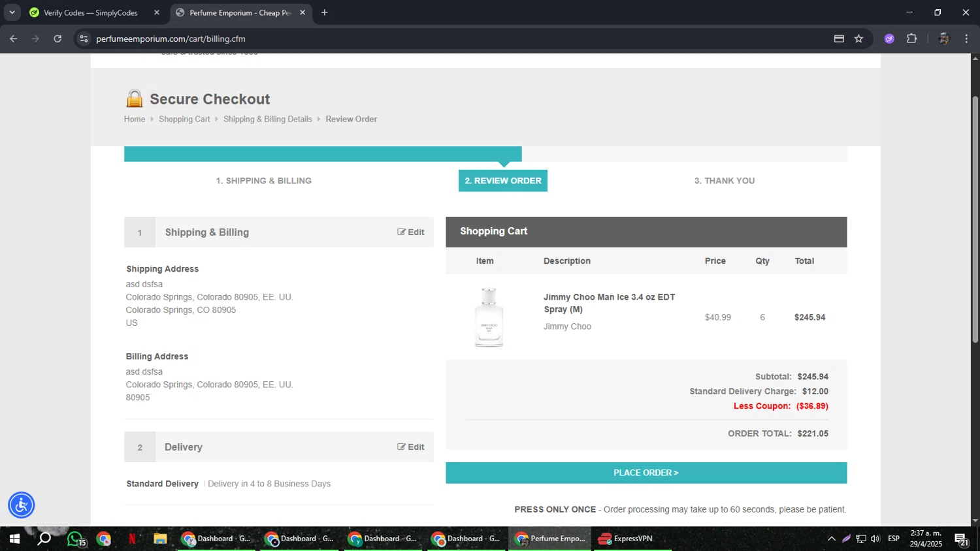Screen dimensions: 980x551
Task: Go forward in browser history
Action: point(35,39)
